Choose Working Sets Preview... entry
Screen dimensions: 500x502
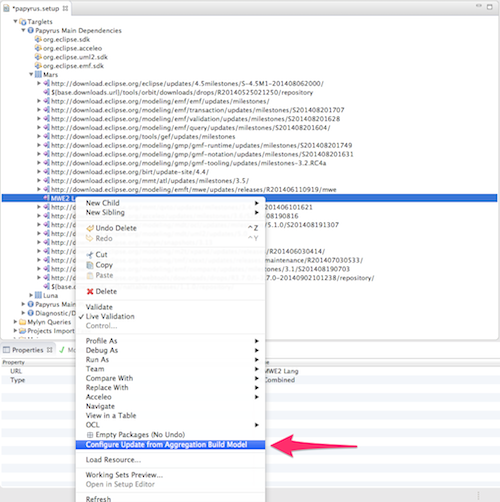170,475
